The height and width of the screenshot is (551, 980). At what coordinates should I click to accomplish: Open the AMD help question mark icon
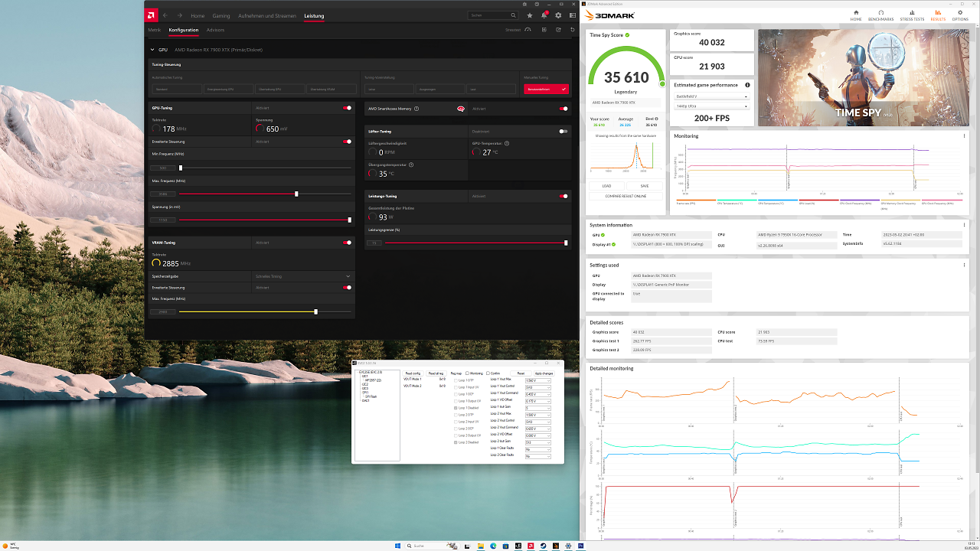coord(536,4)
